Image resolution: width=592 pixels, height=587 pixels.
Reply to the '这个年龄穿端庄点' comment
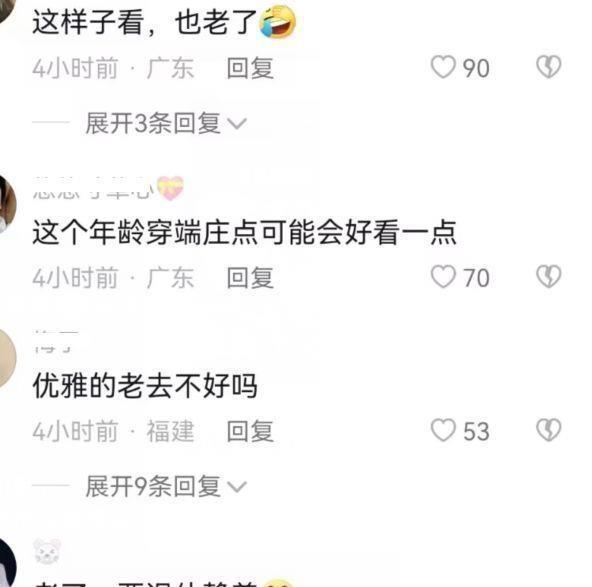[x=250, y=277]
